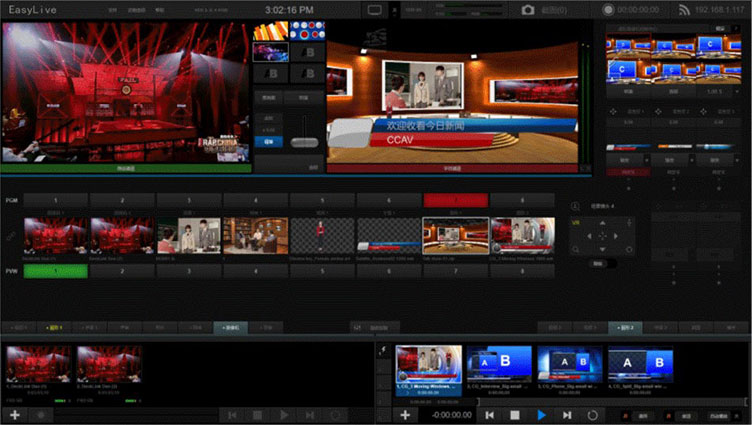
Task: Select the highlighted tab in bottom-right tab row
Action: (627, 327)
